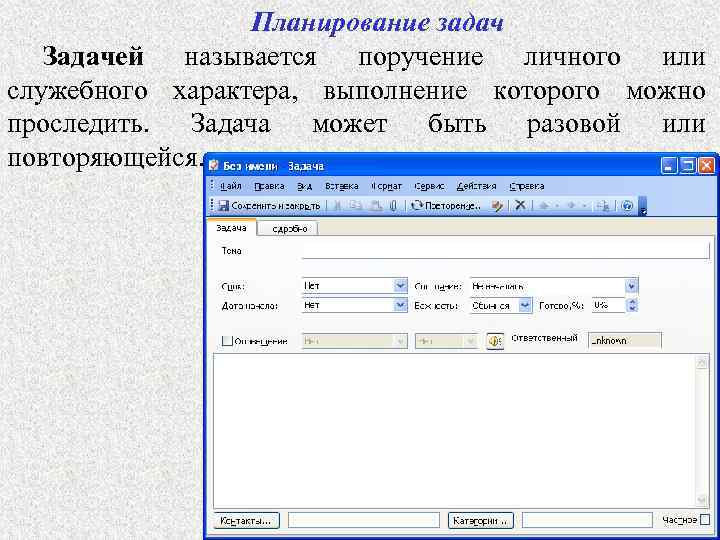This screenshot has width=720, height=540.
Task: Open the Правка menu
Action: point(269,186)
